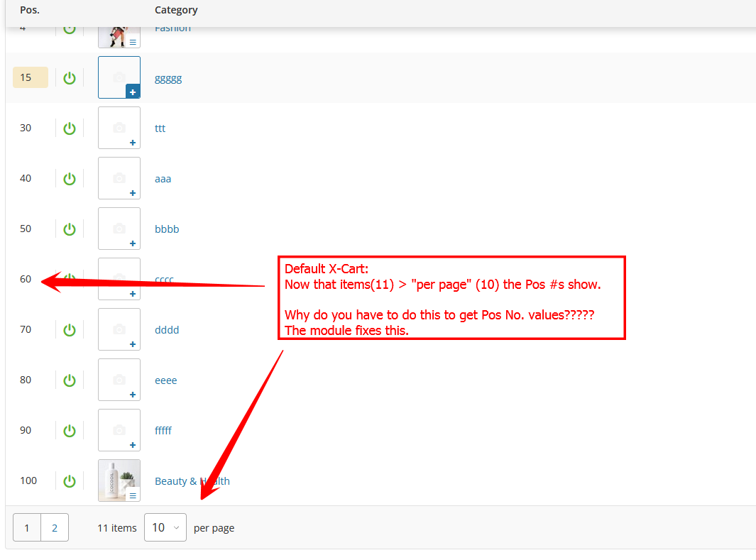Toggle the enabled power switch for ggggg
This screenshot has width=756, height=560.
(70, 78)
